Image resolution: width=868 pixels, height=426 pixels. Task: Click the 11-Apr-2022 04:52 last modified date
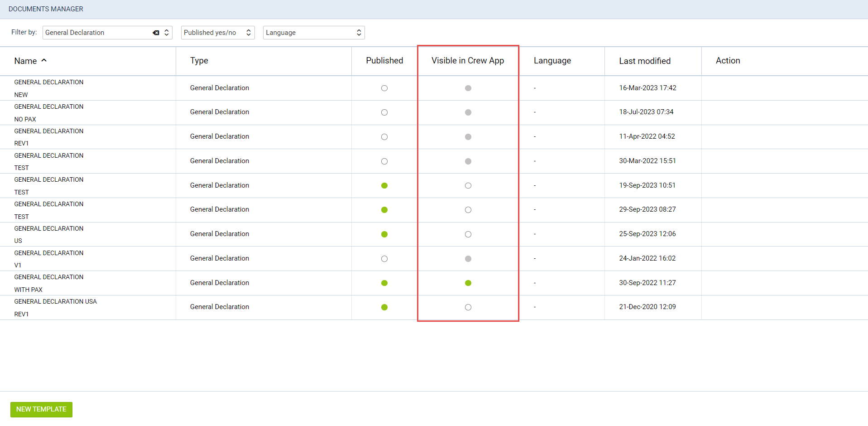coord(647,136)
